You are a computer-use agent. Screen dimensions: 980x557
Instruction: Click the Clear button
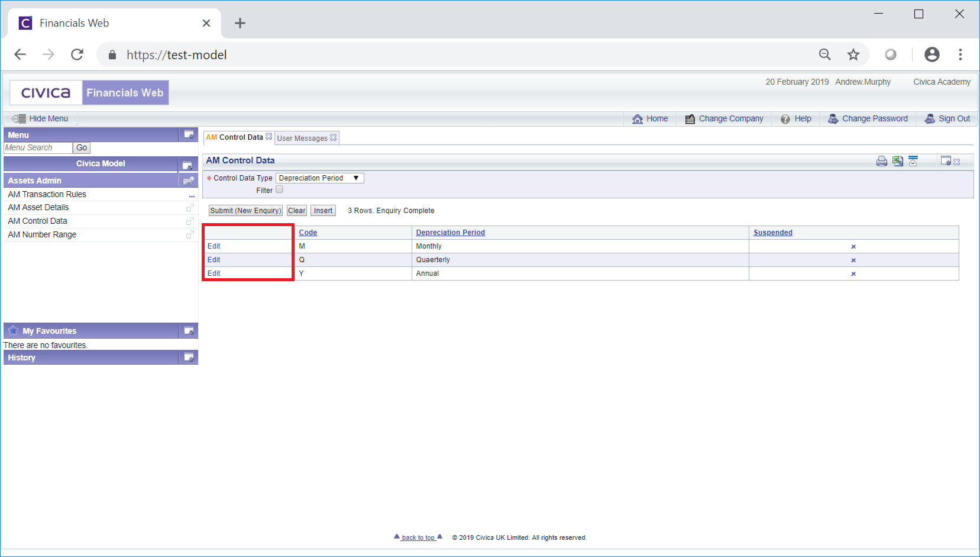coord(297,211)
